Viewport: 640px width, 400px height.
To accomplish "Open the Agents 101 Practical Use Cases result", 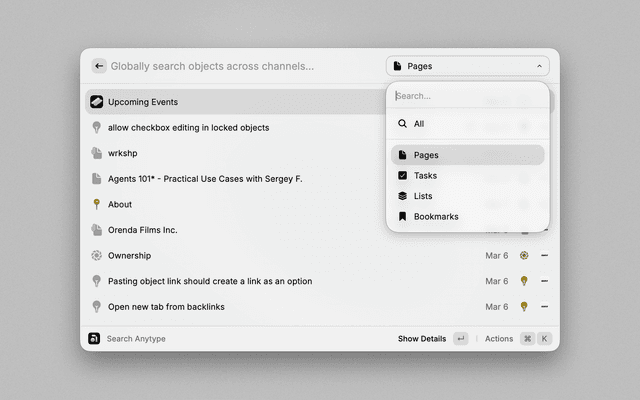I will (204, 179).
